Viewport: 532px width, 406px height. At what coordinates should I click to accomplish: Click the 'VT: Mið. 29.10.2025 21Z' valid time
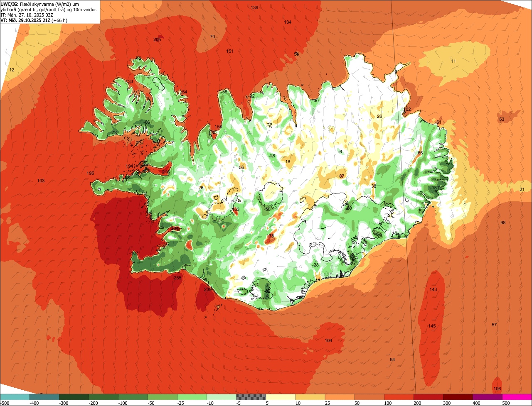pyautogui.click(x=26, y=20)
